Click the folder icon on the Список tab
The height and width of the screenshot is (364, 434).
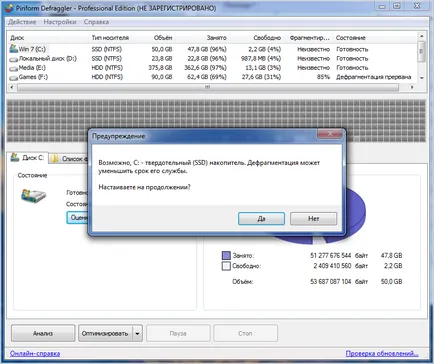55,158
